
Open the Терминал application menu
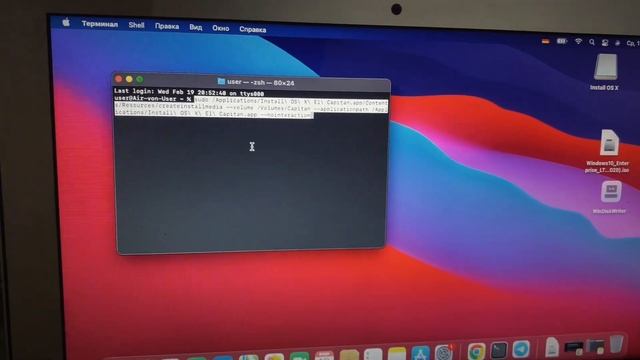[100, 24]
